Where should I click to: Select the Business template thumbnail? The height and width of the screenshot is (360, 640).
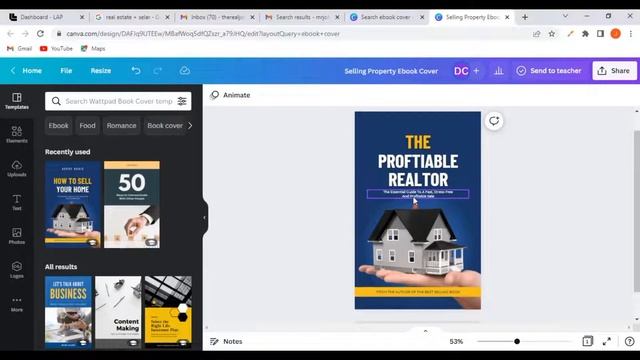[68, 312]
